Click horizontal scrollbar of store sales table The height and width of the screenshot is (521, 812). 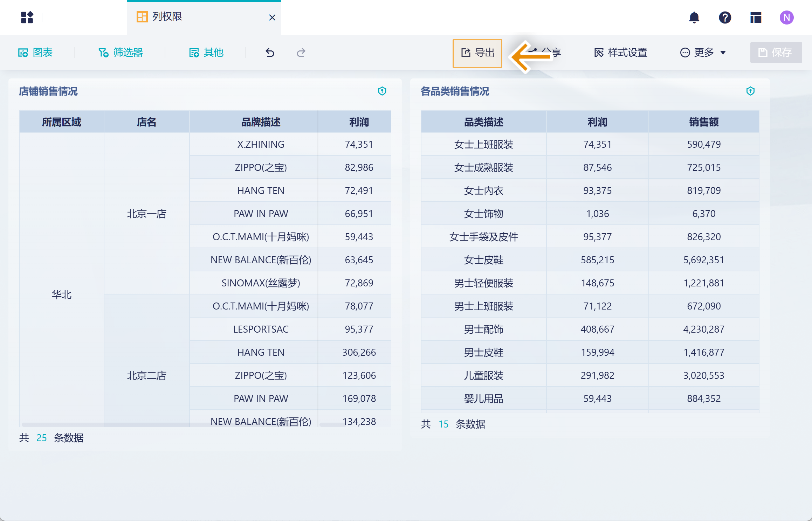(116, 424)
